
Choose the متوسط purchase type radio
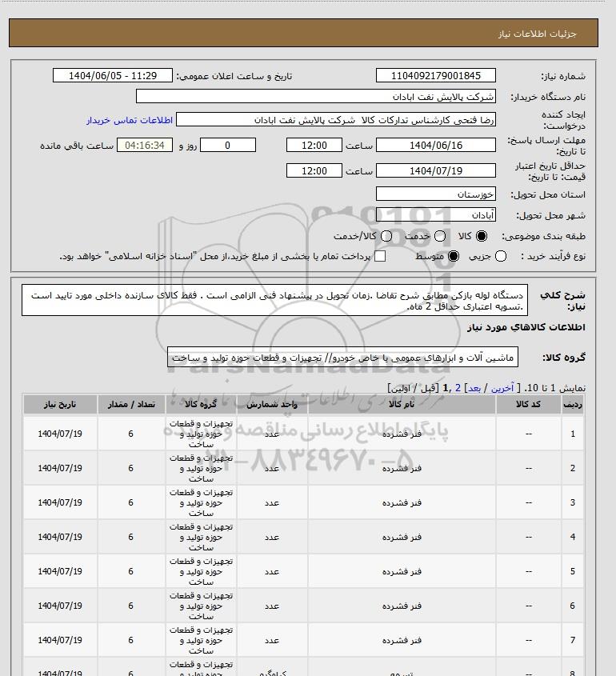[454, 257]
